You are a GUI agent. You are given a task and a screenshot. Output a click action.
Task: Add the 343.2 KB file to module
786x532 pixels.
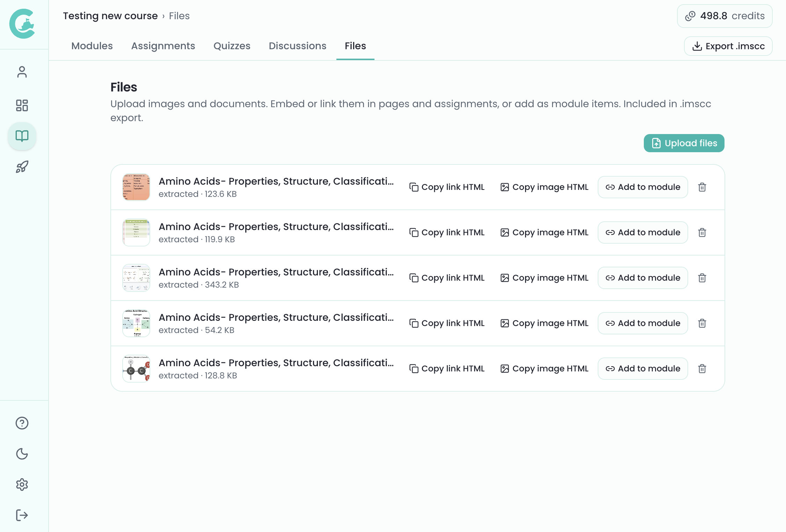(x=643, y=278)
